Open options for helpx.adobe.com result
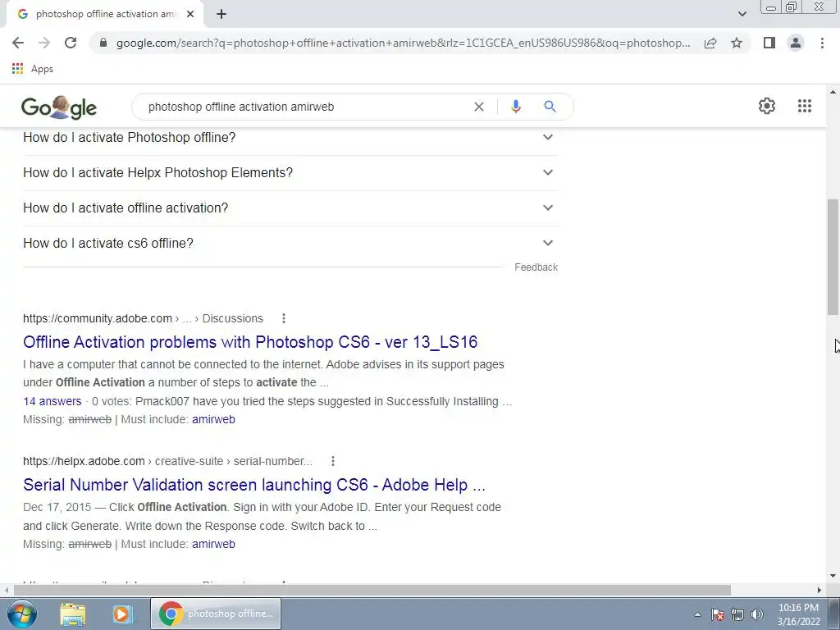840x630 pixels. pyautogui.click(x=333, y=461)
